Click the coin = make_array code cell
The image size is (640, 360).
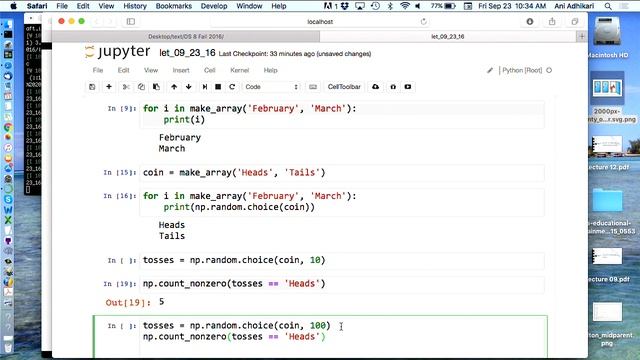[x=342, y=173]
